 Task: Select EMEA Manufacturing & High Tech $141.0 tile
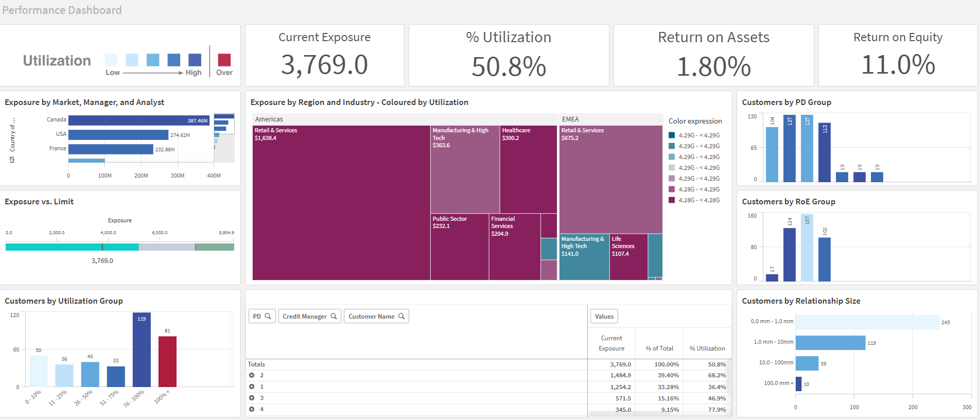click(584, 257)
